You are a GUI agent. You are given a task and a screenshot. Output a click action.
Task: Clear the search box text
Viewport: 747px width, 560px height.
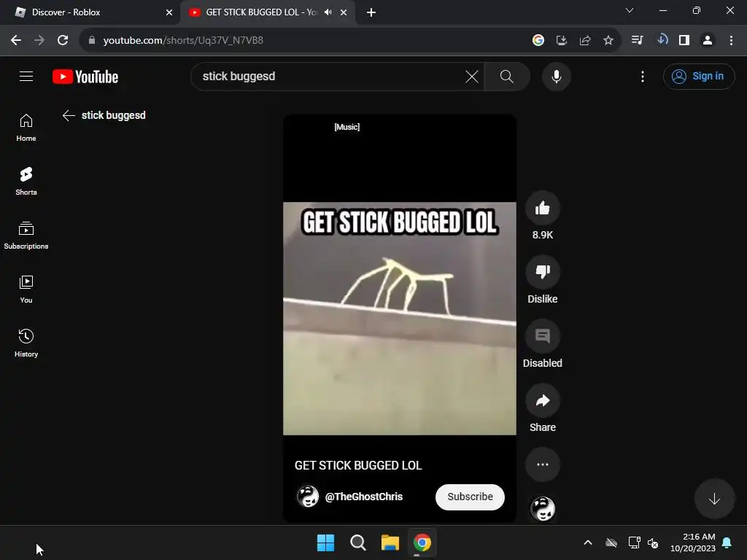(472, 76)
